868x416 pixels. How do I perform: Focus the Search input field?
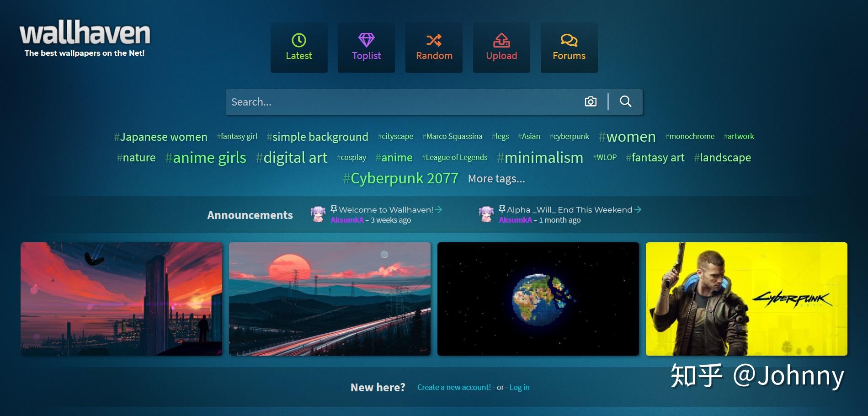[x=402, y=102]
